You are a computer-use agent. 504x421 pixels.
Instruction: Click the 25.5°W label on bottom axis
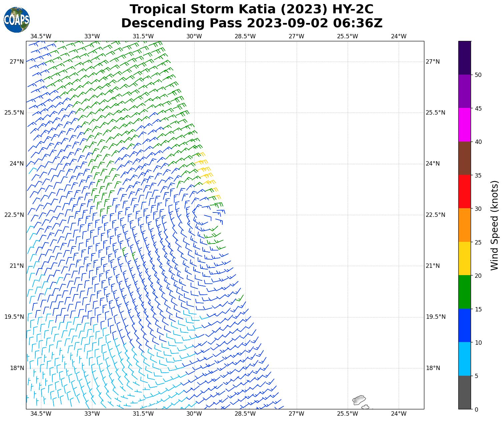(x=347, y=414)
